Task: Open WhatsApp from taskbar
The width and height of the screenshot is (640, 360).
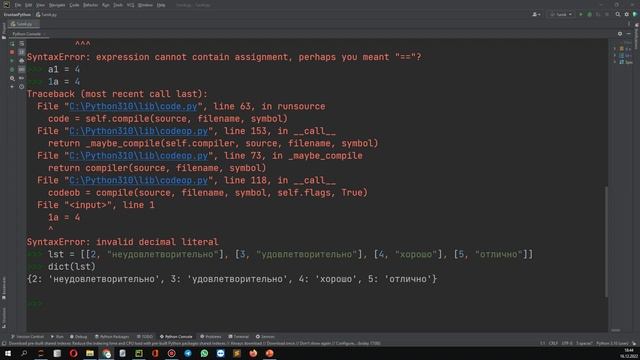Action: pos(204,353)
